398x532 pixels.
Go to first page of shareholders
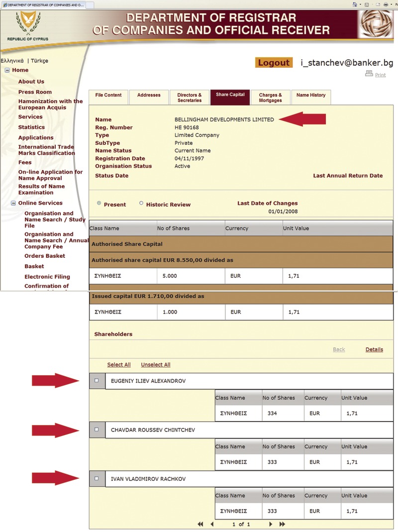[x=200, y=524]
